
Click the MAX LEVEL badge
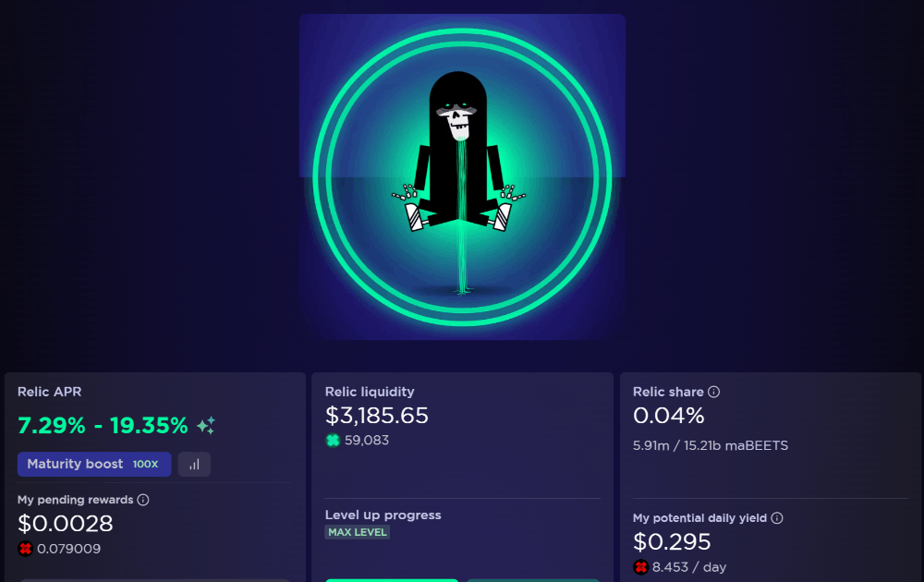(357, 532)
